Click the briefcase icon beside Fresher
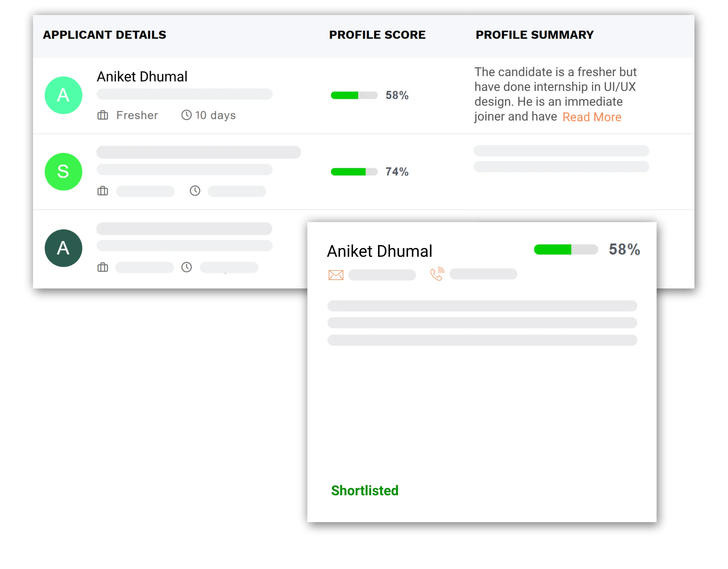The width and height of the screenshot is (728, 569). point(103,115)
